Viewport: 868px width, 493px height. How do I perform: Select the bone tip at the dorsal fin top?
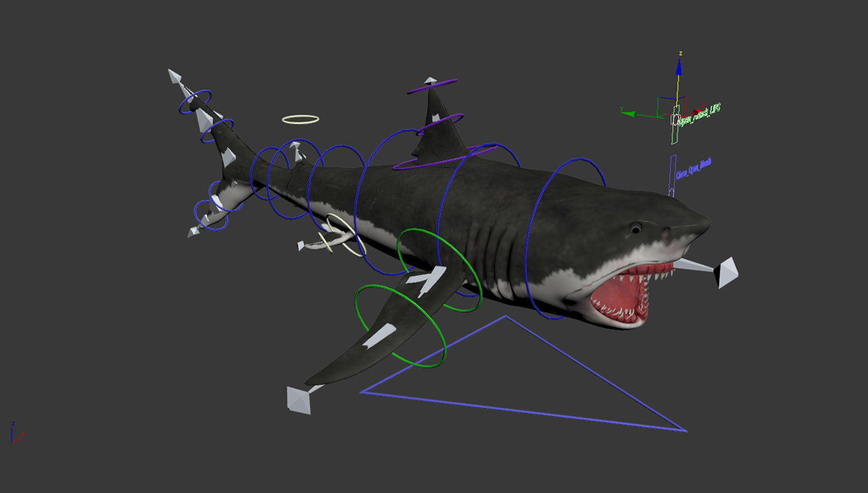[430, 80]
